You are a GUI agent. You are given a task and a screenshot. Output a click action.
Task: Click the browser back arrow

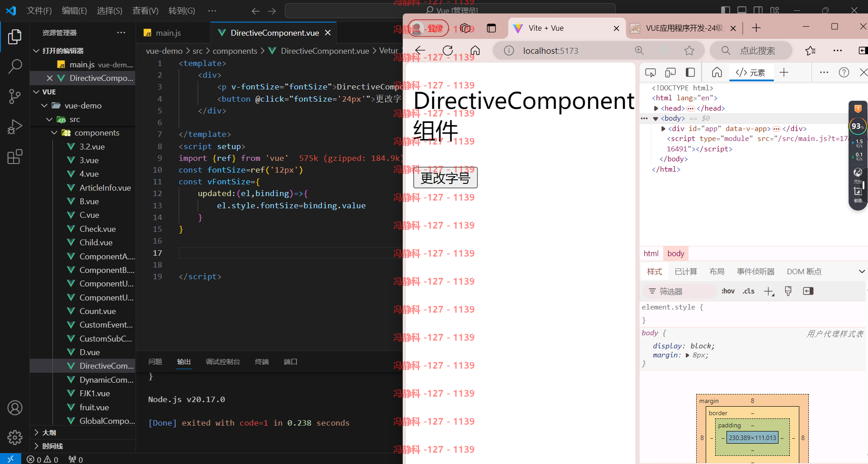coord(420,51)
